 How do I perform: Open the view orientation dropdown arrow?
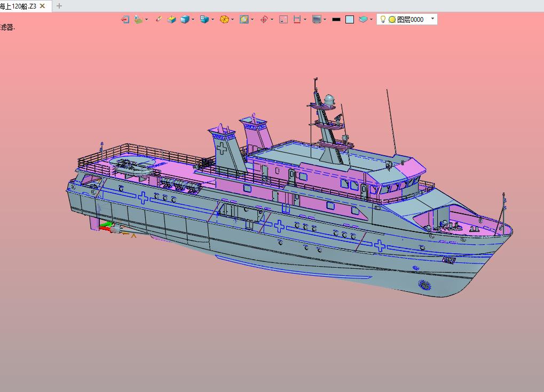click(212, 19)
